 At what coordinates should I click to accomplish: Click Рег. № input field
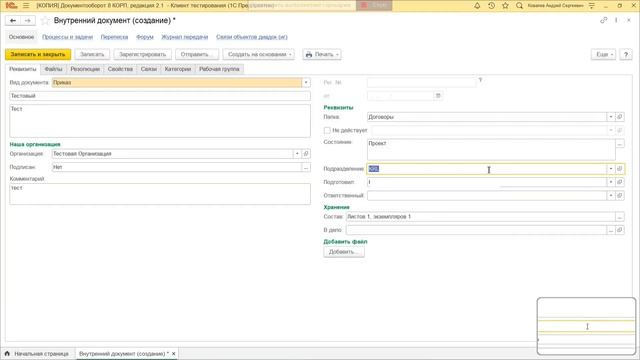(x=421, y=82)
